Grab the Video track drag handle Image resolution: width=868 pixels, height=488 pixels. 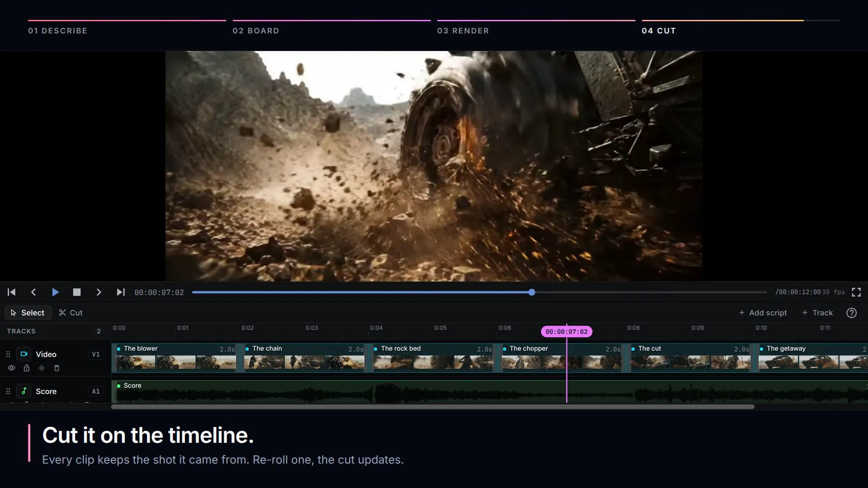point(8,354)
